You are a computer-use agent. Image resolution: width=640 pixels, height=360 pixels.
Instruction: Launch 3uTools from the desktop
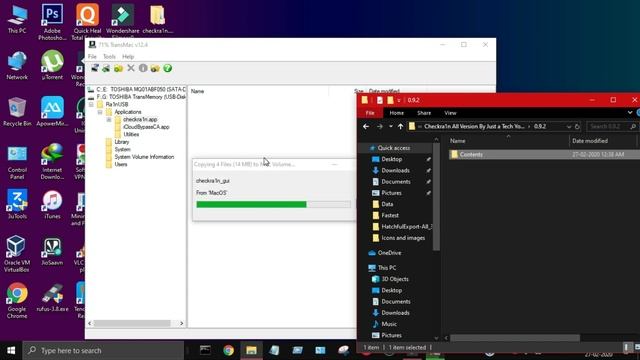click(x=17, y=204)
